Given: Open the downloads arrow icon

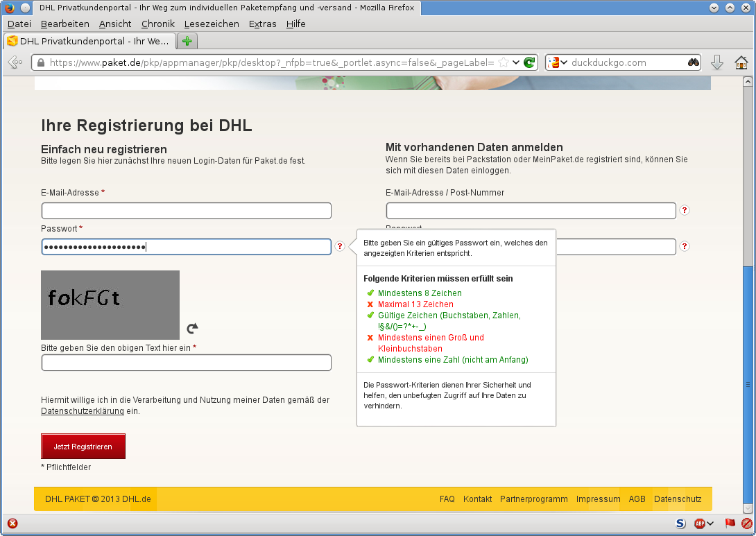Looking at the screenshot, I should 717,62.
